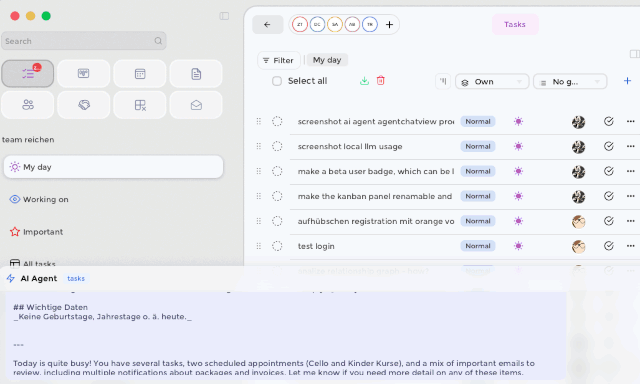
Task: Click the red trash delete icon
Action: click(x=380, y=80)
